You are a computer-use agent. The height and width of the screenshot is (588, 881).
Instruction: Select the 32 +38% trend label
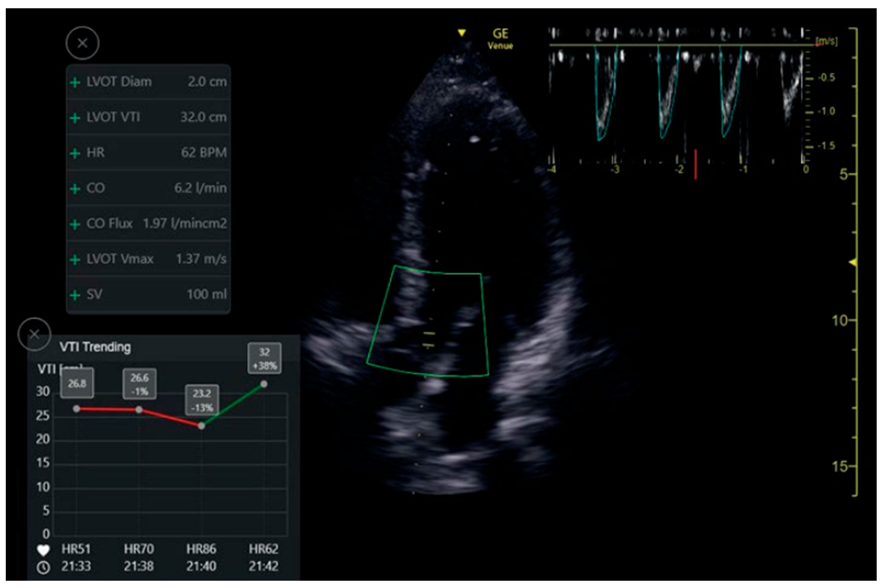[x=264, y=358]
